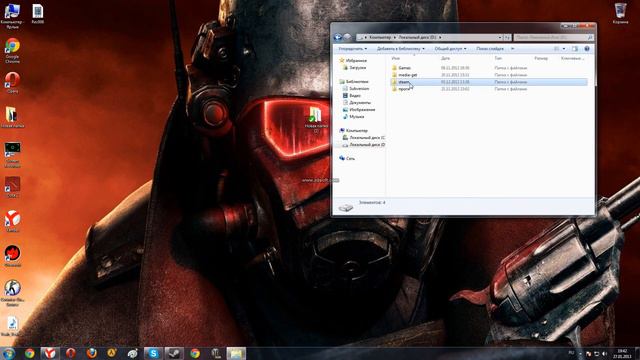Viewport: 640px width, 360px height.
Task: Click the Windows Start button
Action: point(9,353)
